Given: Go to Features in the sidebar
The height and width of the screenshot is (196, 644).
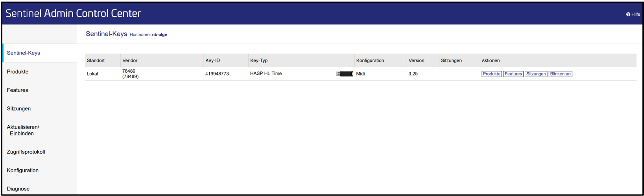Looking at the screenshot, I should (17, 90).
